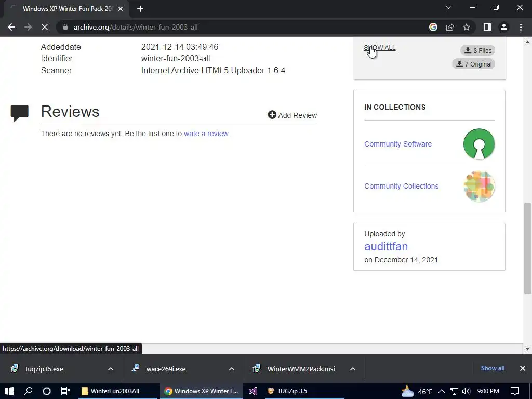Image resolution: width=532 pixels, height=399 pixels.
Task: Open the Community Collections link
Action: [401, 186]
